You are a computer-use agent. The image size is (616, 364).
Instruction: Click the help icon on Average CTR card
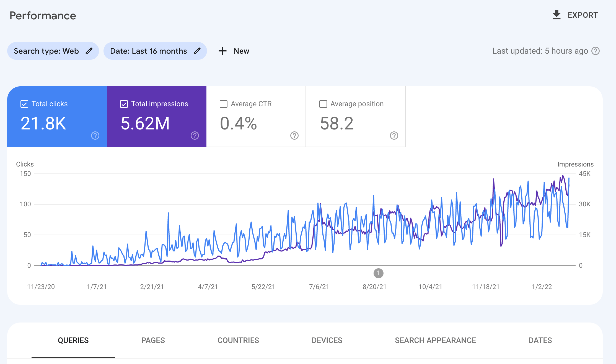[294, 136]
